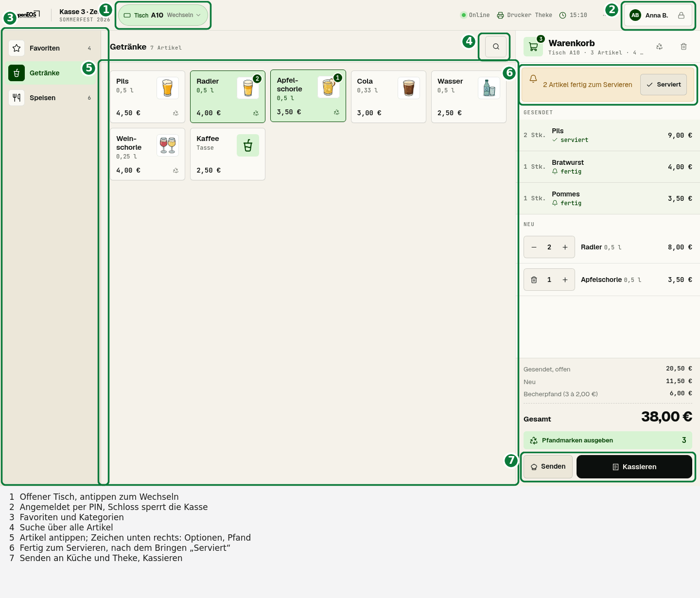Increase Radler quantity with plus
The width and height of the screenshot is (700, 598).
(x=565, y=247)
